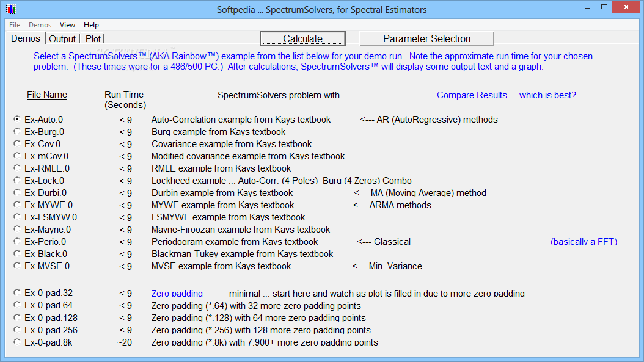
Task: Click the Calculate button
Action: point(302,38)
